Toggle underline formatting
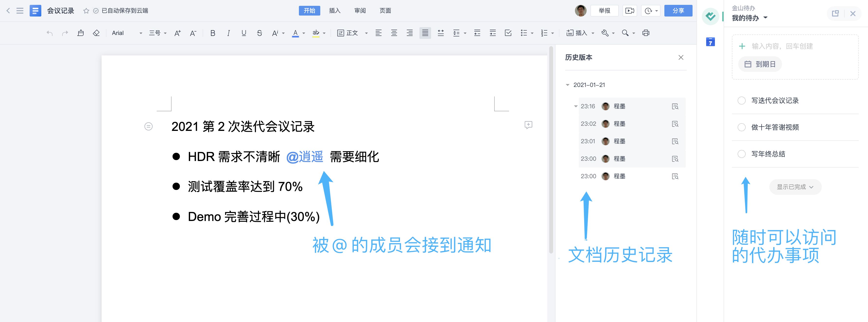868x322 pixels. (x=244, y=33)
